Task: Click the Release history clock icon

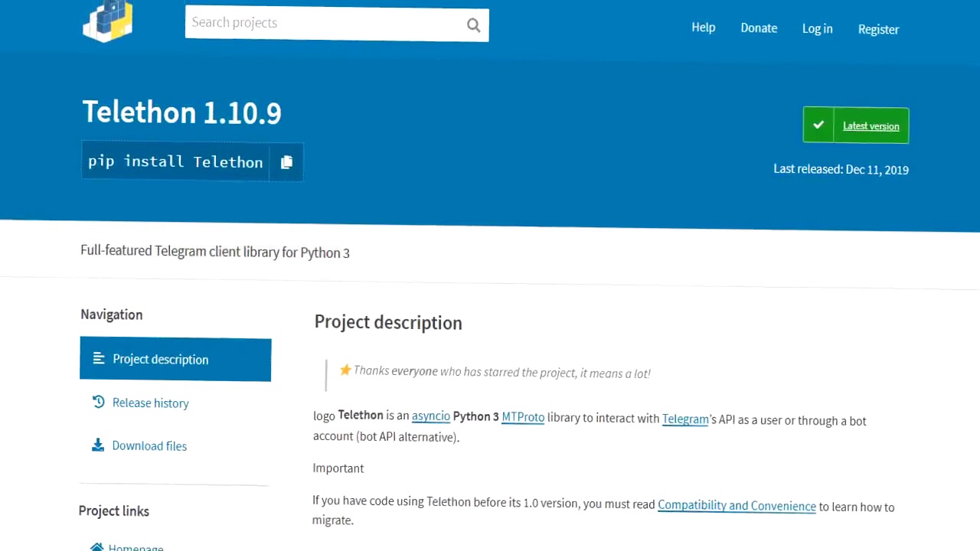Action: [x=99, y=402]
